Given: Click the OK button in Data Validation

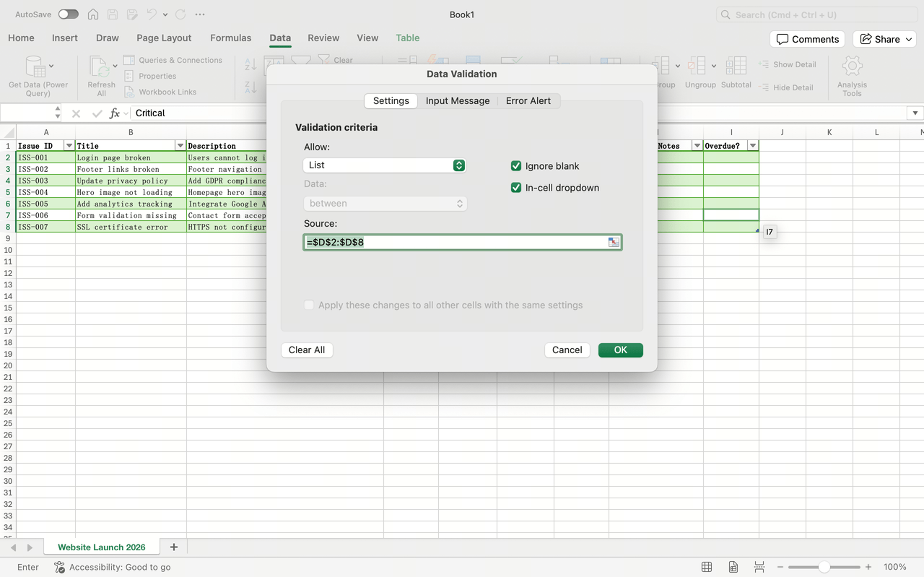Looking at the screenshot, I should click(x=621, y=350).
